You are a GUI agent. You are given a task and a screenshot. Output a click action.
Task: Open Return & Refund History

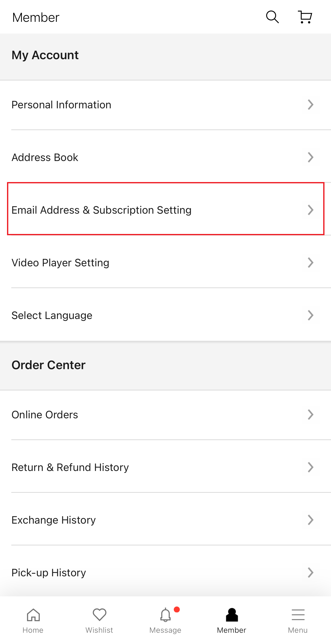[x=70, y=467]
